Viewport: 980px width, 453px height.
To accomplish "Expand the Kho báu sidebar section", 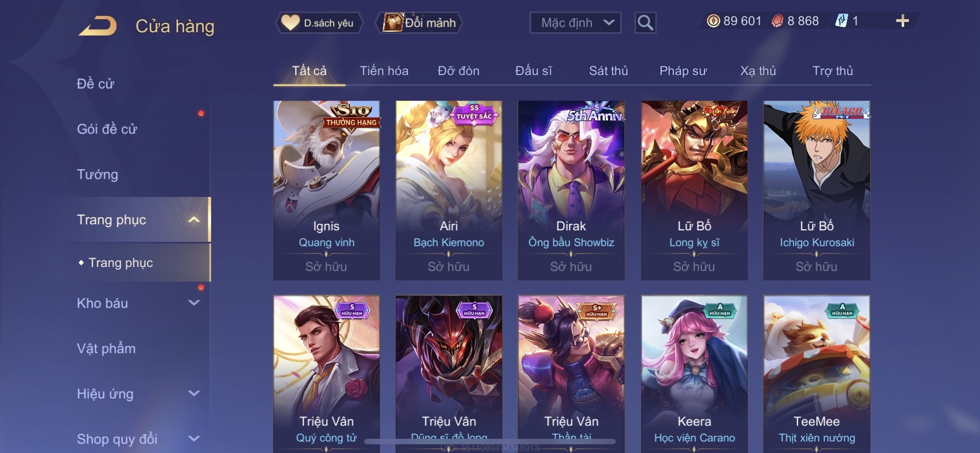I will (x=194, y=303).
